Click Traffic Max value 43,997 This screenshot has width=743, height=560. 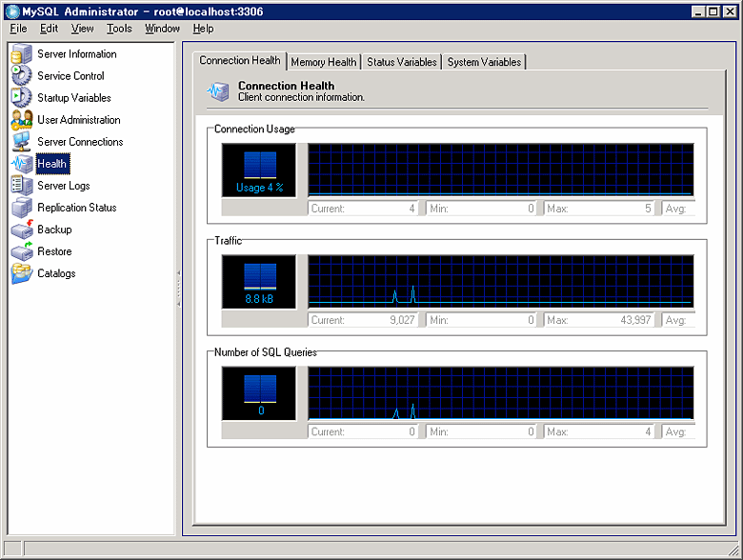coord(599,320)
